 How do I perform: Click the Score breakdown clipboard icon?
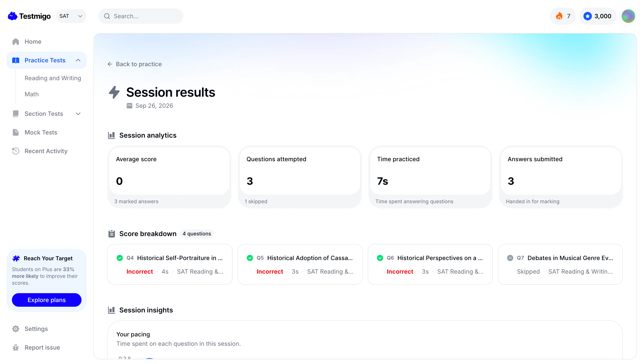tap(112, 234)
